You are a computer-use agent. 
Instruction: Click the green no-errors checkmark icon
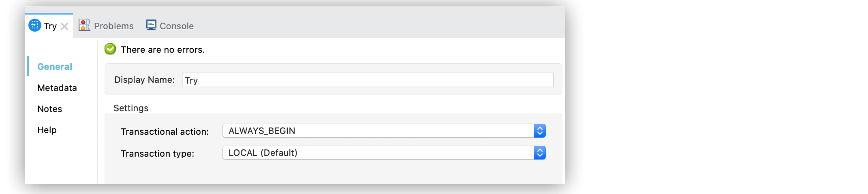coord(110,49)
